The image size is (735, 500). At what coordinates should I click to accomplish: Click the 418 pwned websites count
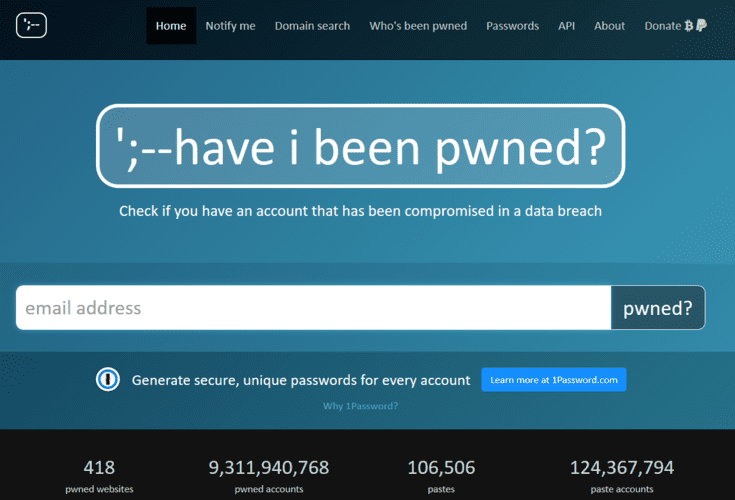click(x=99, y=468)
